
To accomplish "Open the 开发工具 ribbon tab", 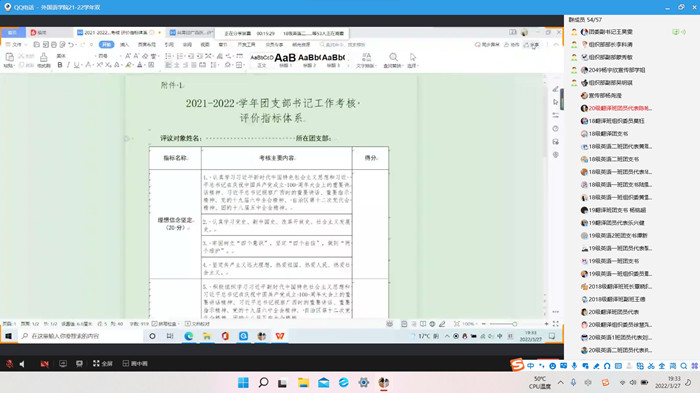I will tap(246, 45).
